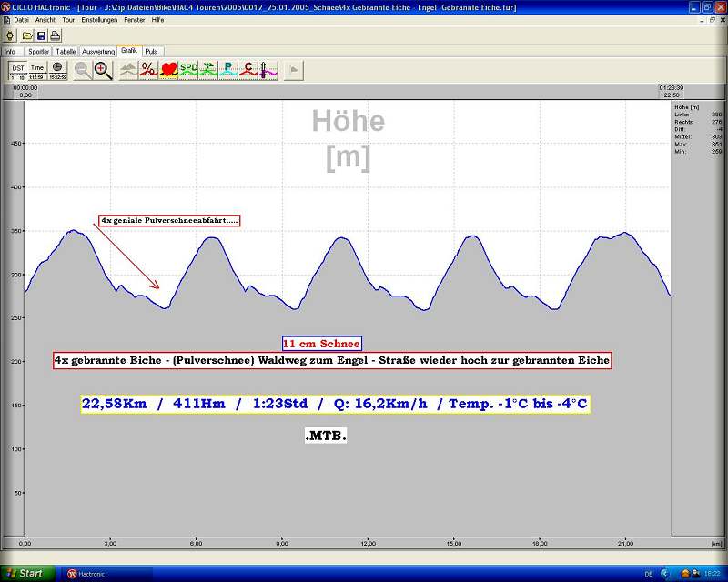This screenshot has height=582, width=728.
Task: Click the printer icon
Action: (55, 35)
